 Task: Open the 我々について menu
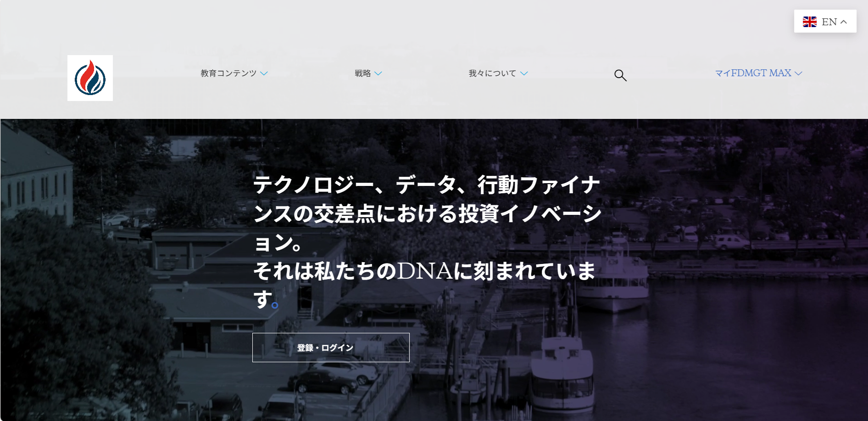tap(492, 73)
